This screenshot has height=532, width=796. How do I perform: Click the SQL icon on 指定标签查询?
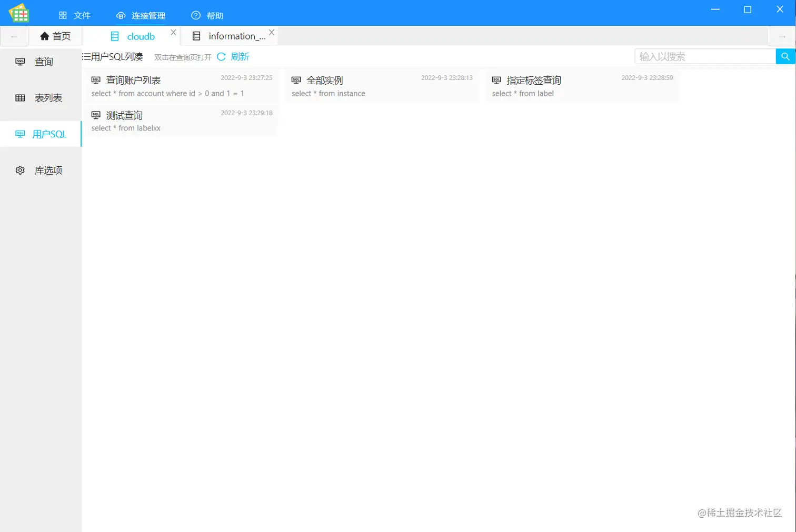[496, 80]
